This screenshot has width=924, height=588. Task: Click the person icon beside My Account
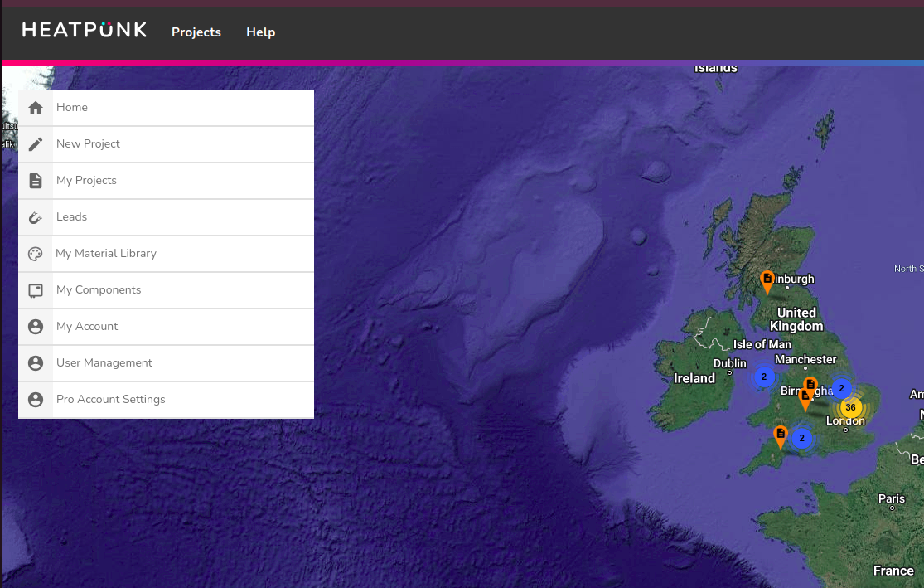point(36,327)
